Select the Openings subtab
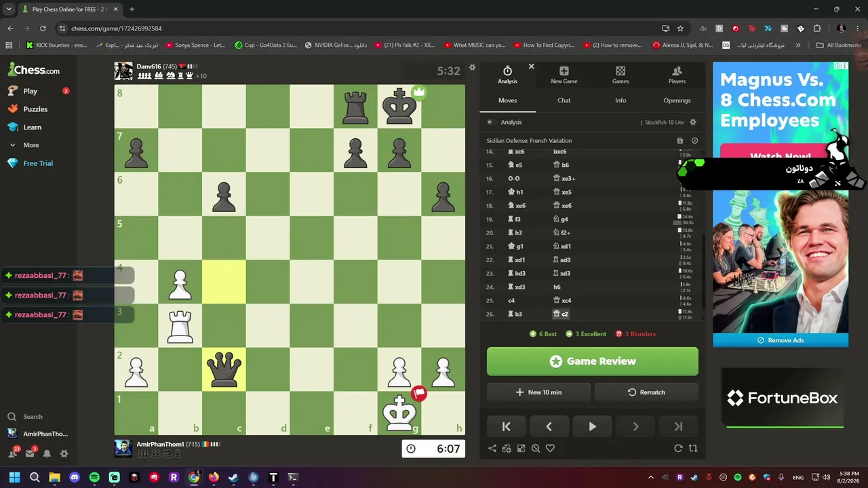Viewport: 868px width, 488px height. click(677, 100)
